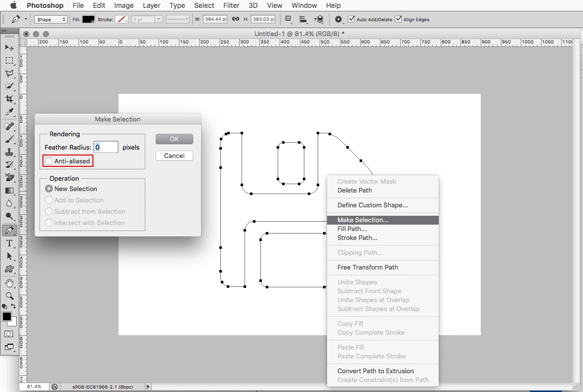Choose Free Transform Path in the context menu
The width and height of the screenshot is (583, 392).
pos(382,268)
